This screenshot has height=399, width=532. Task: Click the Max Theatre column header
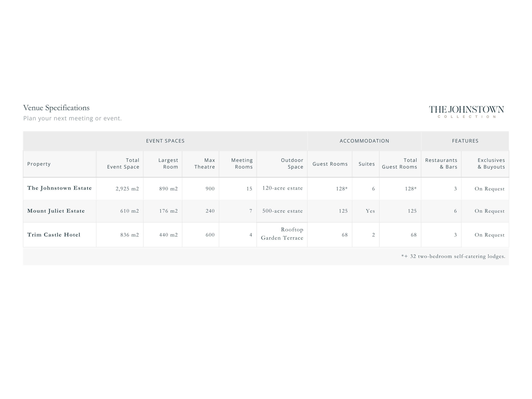[x=205, y=164]
